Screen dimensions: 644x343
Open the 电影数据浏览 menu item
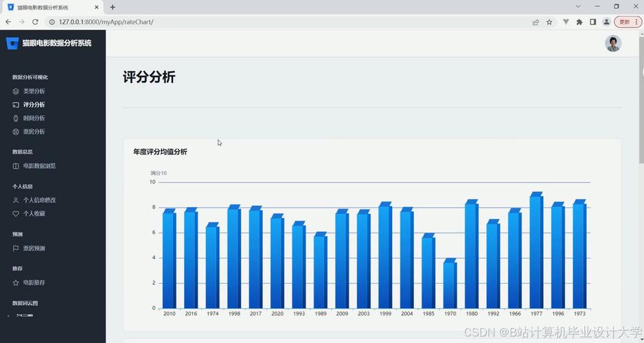[39, 166]
